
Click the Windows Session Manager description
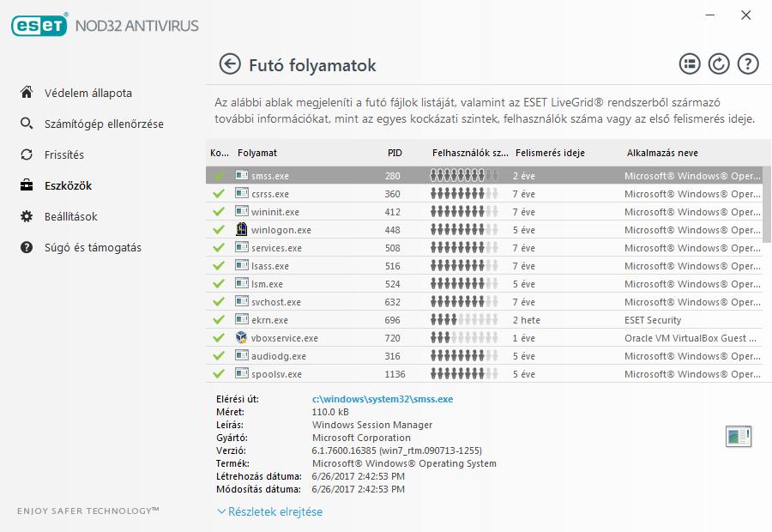pyautogui.click(x=372, y=425)
